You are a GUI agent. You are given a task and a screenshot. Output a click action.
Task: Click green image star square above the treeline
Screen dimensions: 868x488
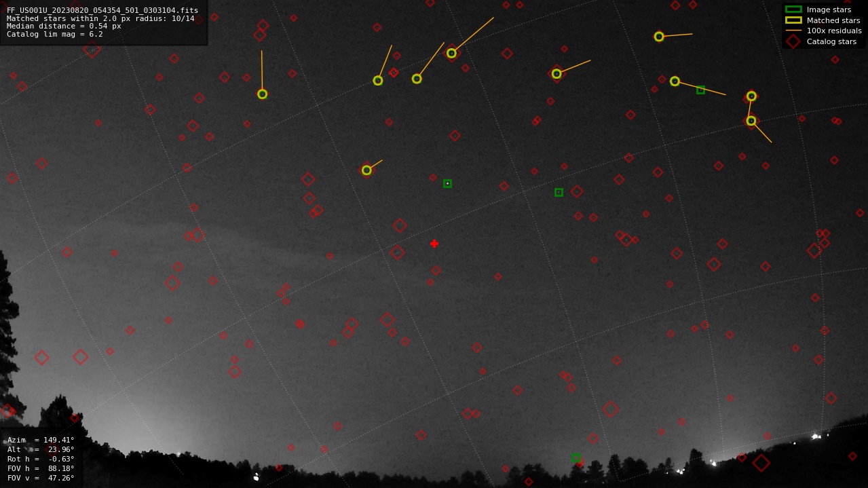click(575, 458)
